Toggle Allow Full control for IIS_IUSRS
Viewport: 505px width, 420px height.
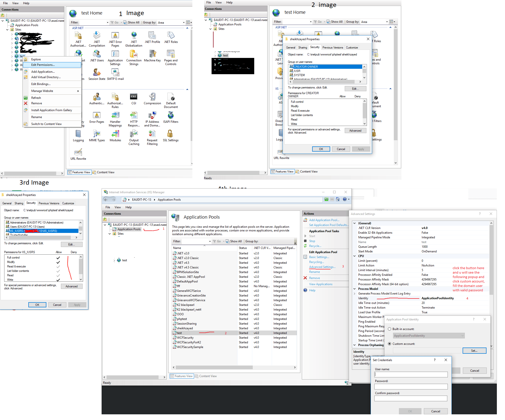click(58, 258)
